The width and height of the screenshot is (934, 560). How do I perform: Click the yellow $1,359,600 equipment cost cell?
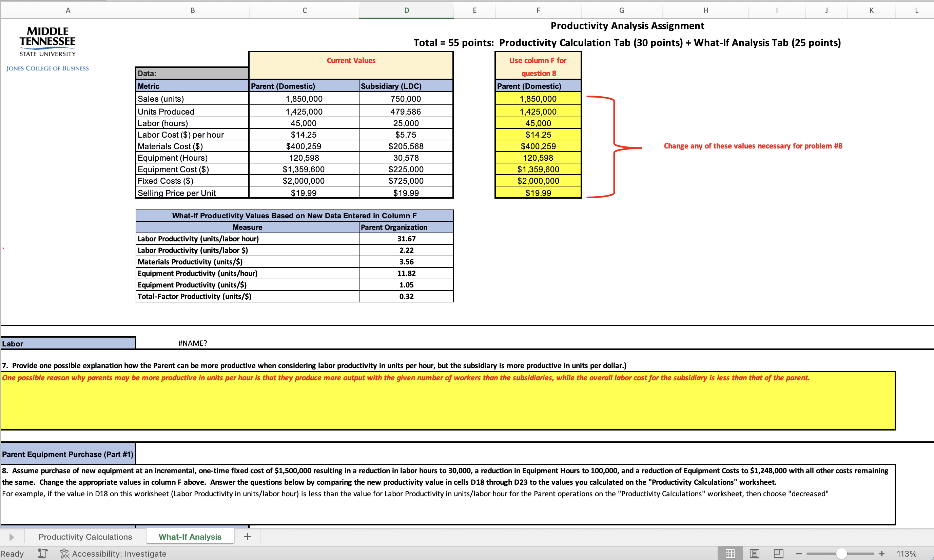coord(538,169)
